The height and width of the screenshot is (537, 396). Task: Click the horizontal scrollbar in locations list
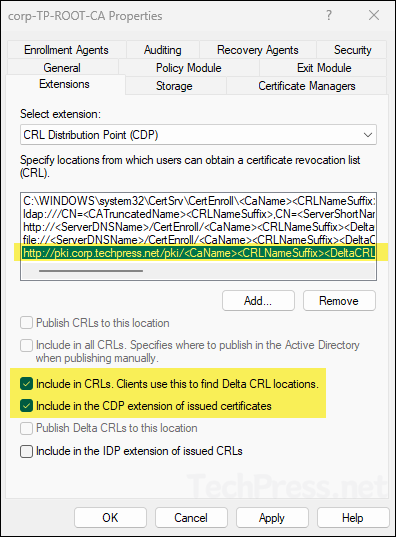point(91,271)
